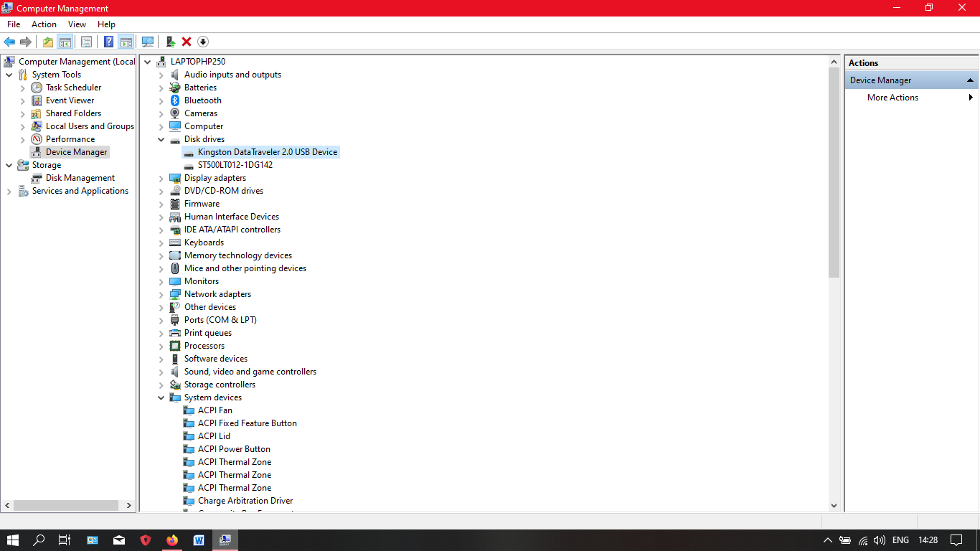Select the Firmware chip icon
The width and height of the screenshot is (980, 551).
pos(174,204)
